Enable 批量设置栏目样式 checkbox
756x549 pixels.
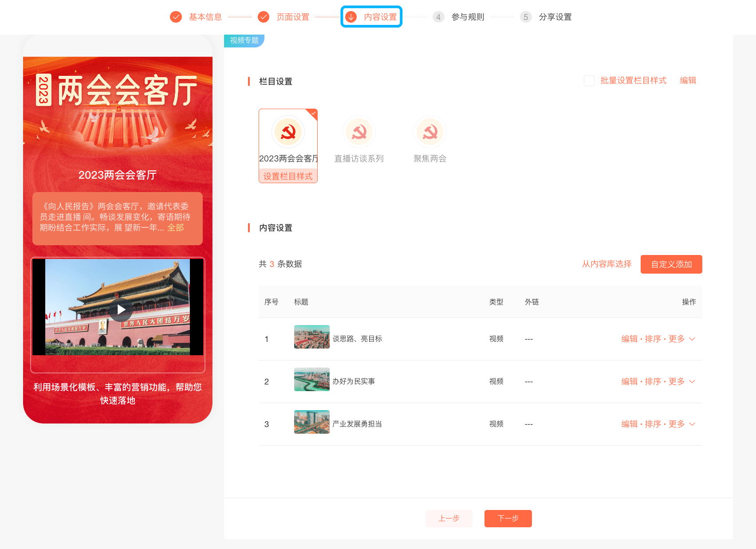[589, 81]
